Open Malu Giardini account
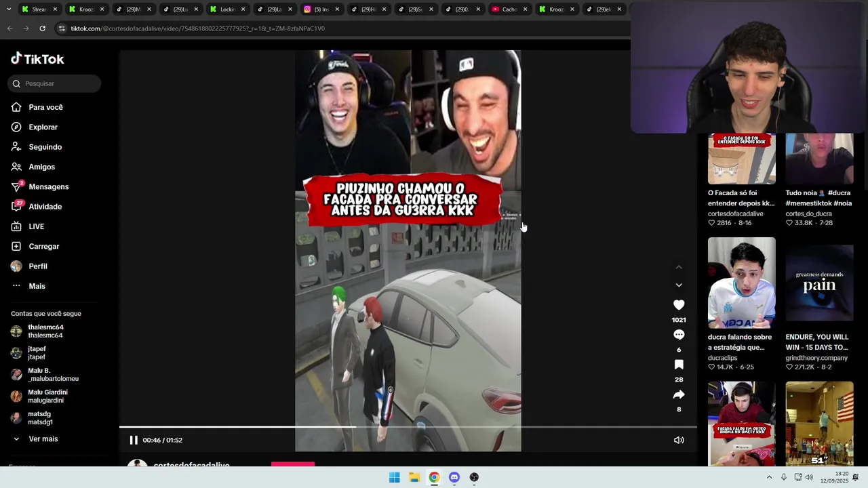The image size is (868, 488). click(39, 396)
